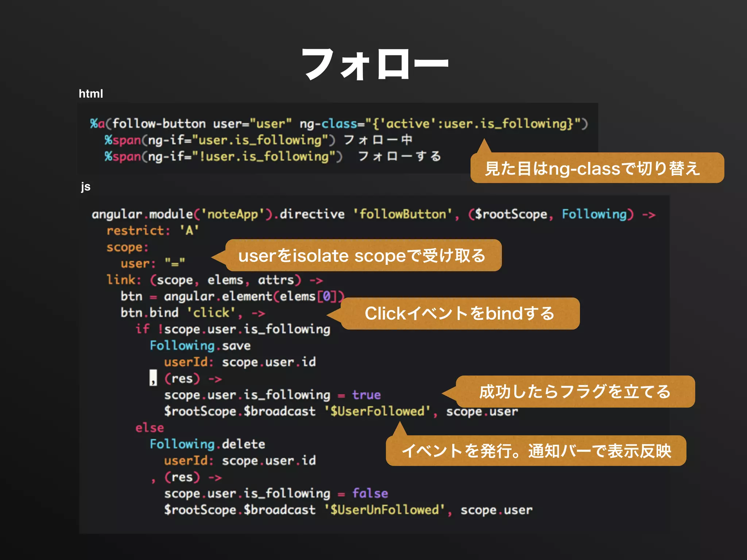The width and height of the screenshot is (747, 560).
Task: Click the callout 'イベントを発行。通知バーで表示反映'
Action: pos(536,451)
